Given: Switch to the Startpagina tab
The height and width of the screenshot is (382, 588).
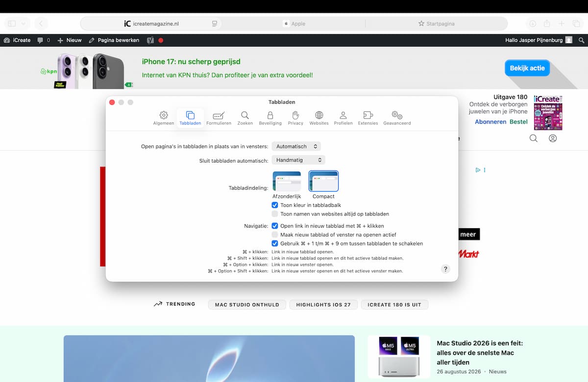Looking at the screenshot, I should pyautogui.click(x=436, y=24).
